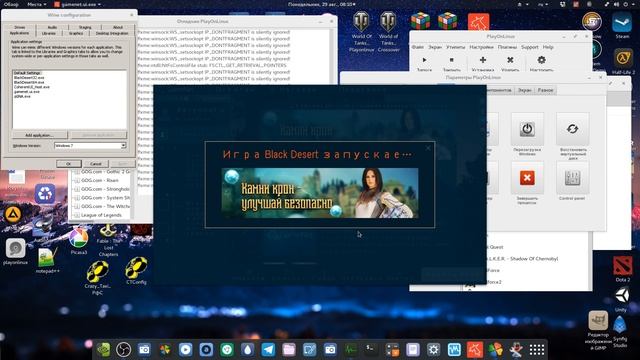Click Windows reboot power icon button
The width and height of the screenshot is (640, 360).
coord(527,129)
